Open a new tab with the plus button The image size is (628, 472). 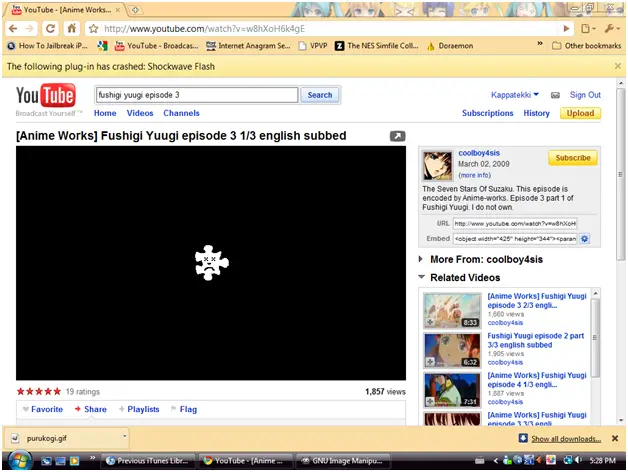point(135,10)
